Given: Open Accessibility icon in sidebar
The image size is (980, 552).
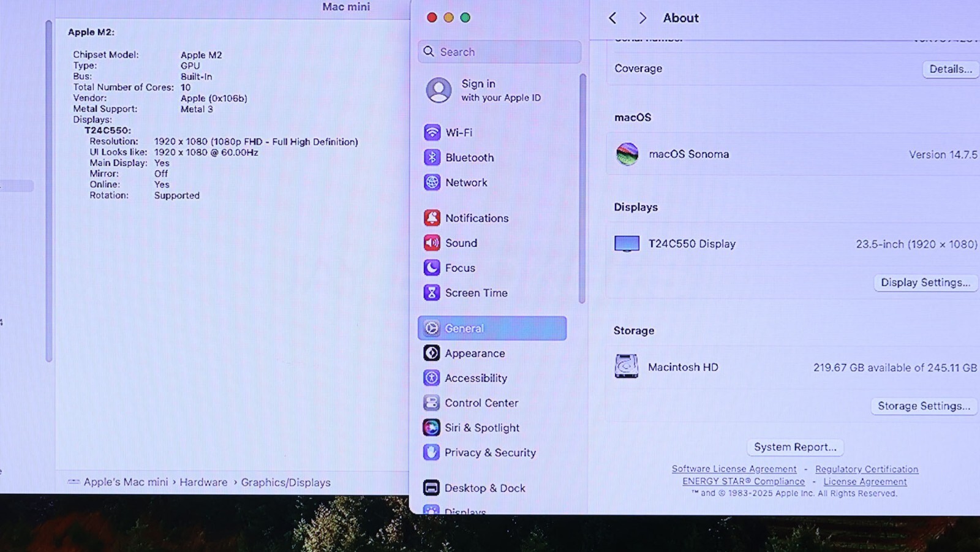Looking at the screenshot, I should [431, 378].
